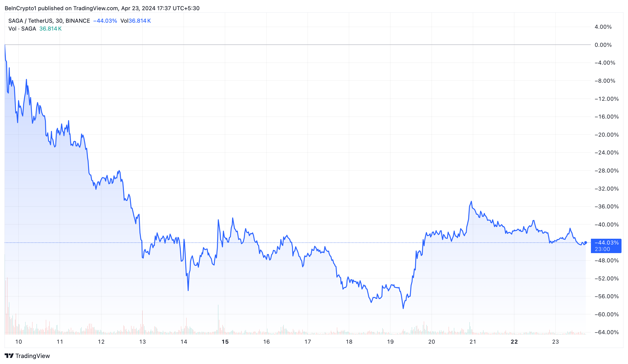Click the -20.00% scale label

(607, 135)
